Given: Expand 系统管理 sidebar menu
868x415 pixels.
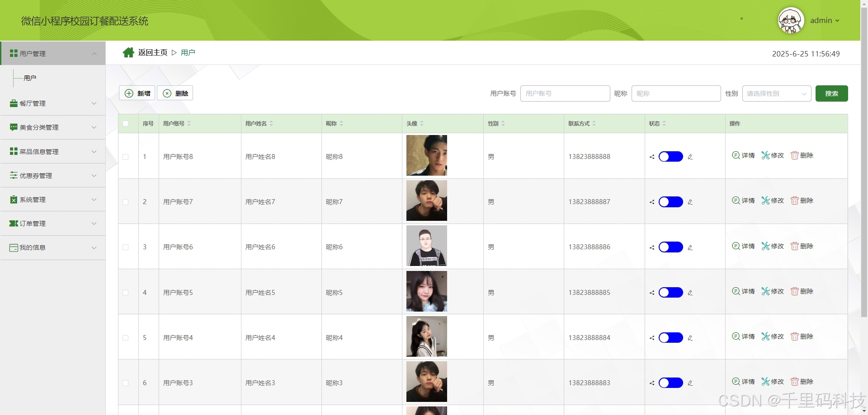Looking at the screenshot, I should click(53, 200).
